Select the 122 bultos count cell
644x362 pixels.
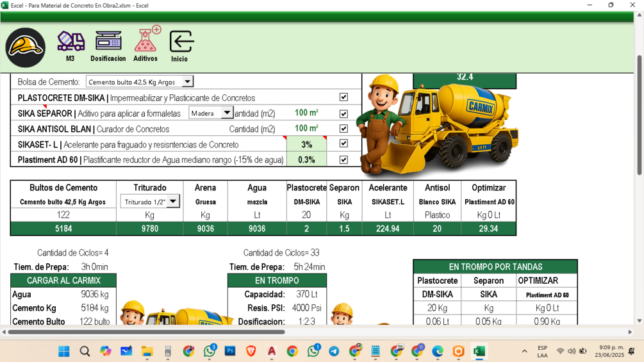click(63, 215)
